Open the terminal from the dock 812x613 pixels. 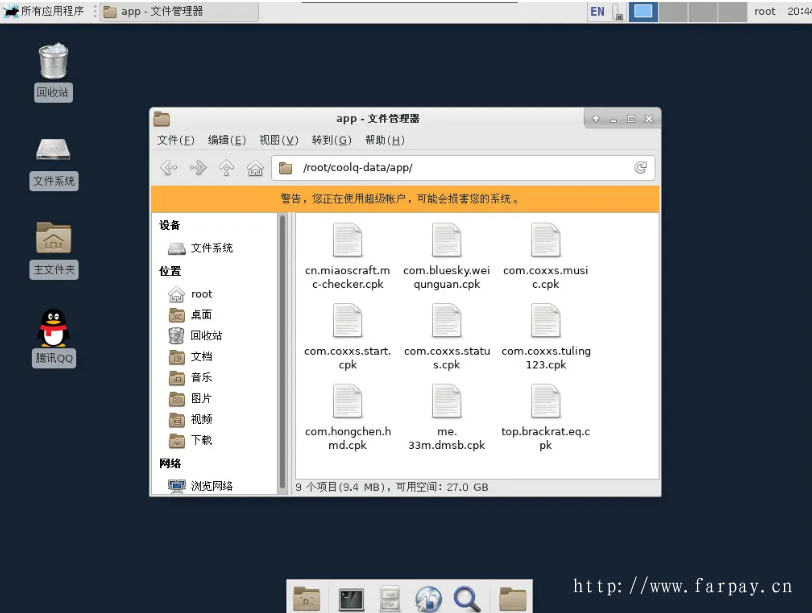(351, 598)
